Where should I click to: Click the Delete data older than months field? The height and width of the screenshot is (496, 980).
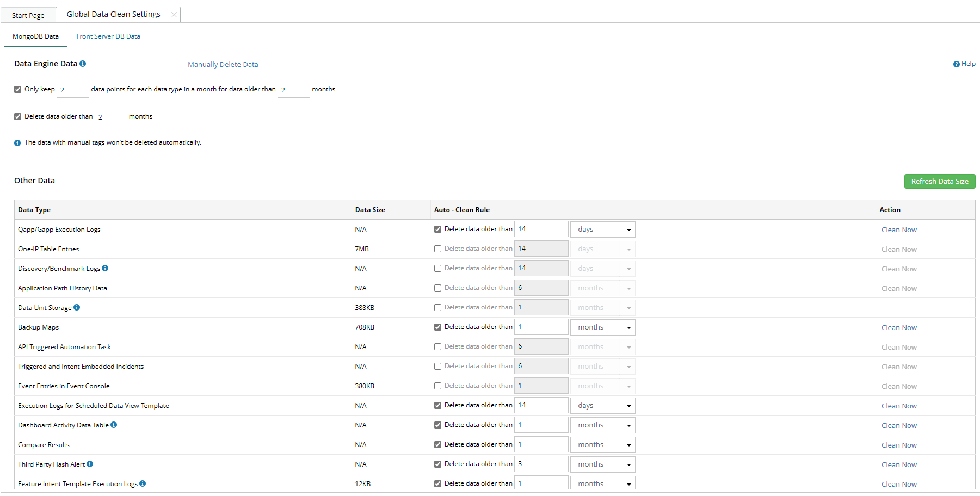[x=111, y=117]
